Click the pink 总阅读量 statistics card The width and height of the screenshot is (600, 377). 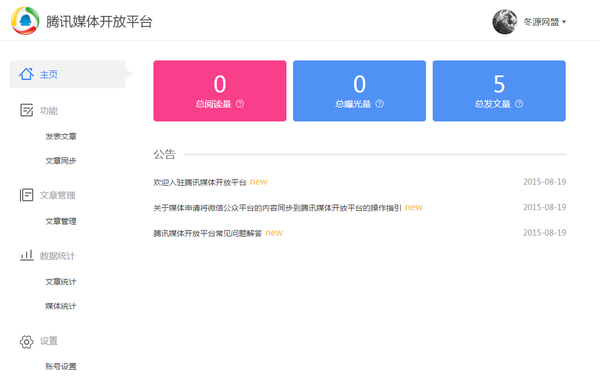(220, 91)
